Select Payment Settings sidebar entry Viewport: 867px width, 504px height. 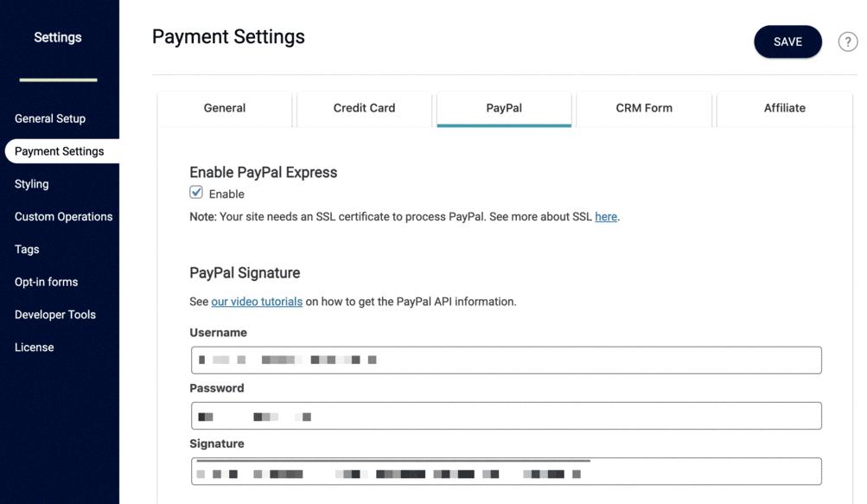[x=57, y=150]
